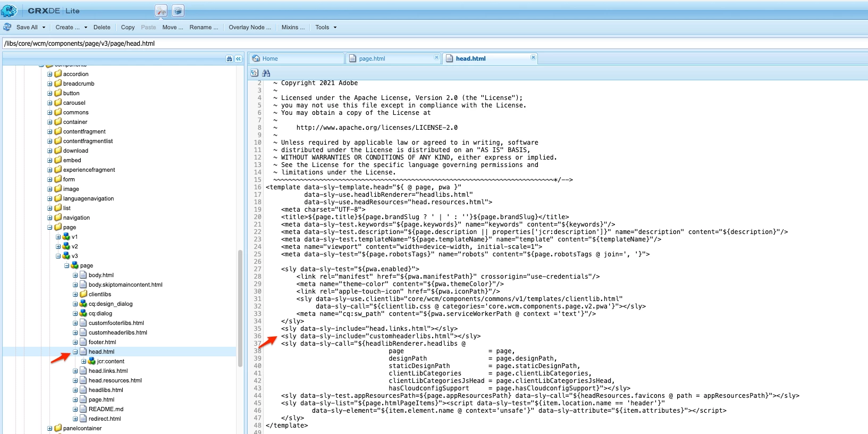Click the Home tab icon

pos(256,59)
